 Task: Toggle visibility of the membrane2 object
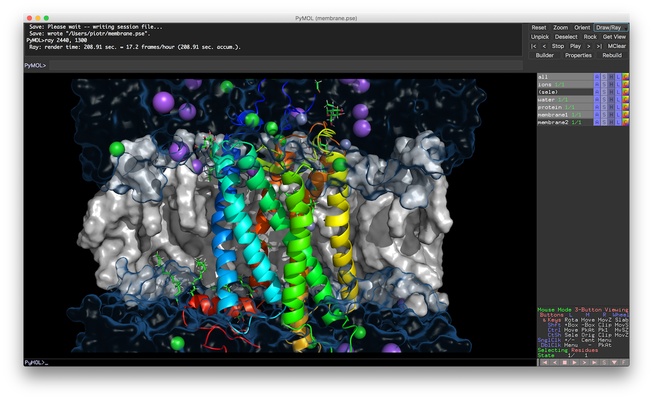point(565,122)
